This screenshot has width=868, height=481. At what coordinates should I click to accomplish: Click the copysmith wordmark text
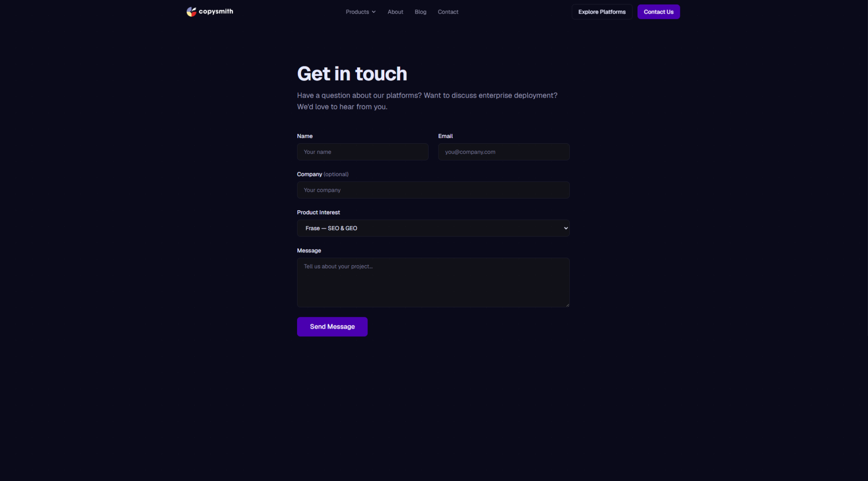coord(216,12)
